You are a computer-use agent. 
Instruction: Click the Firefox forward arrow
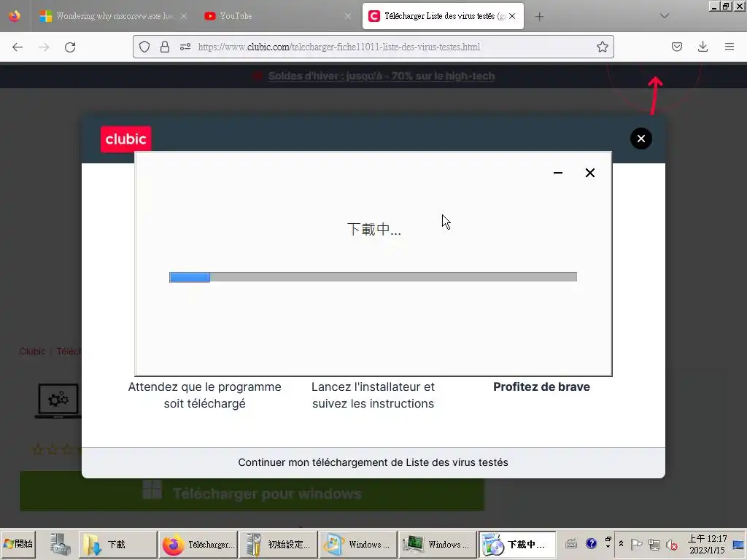[44, 47]
